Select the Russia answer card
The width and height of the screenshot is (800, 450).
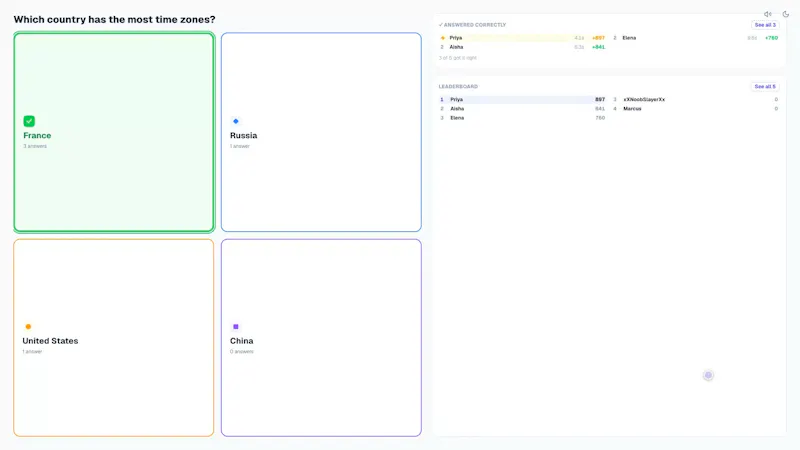tap(321, 132)
